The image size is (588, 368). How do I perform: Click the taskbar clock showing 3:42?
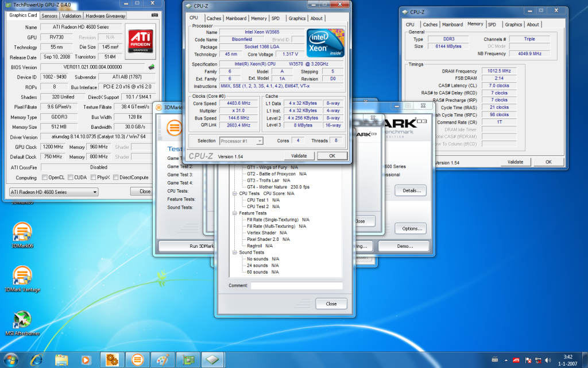point(567,360)
